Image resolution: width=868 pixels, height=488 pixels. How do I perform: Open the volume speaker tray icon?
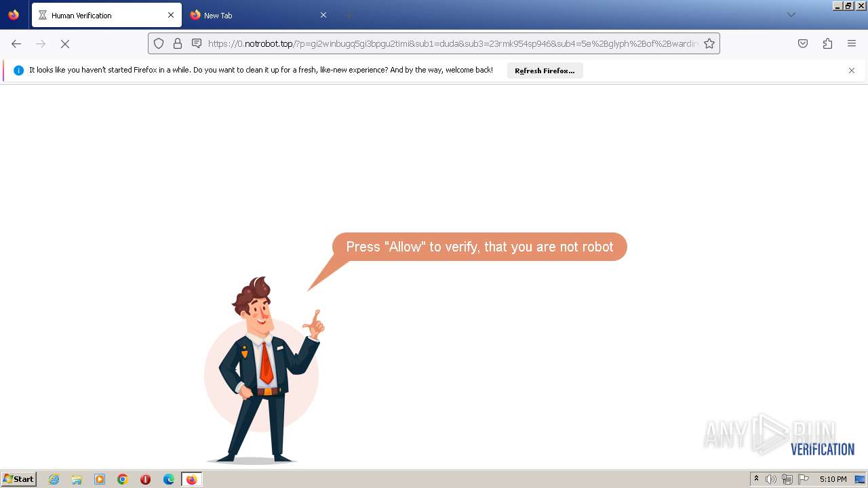point(771,479)
